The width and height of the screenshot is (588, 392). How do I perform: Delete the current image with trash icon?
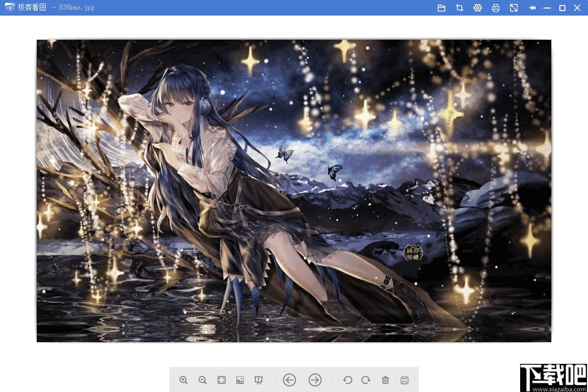point(385,380)
